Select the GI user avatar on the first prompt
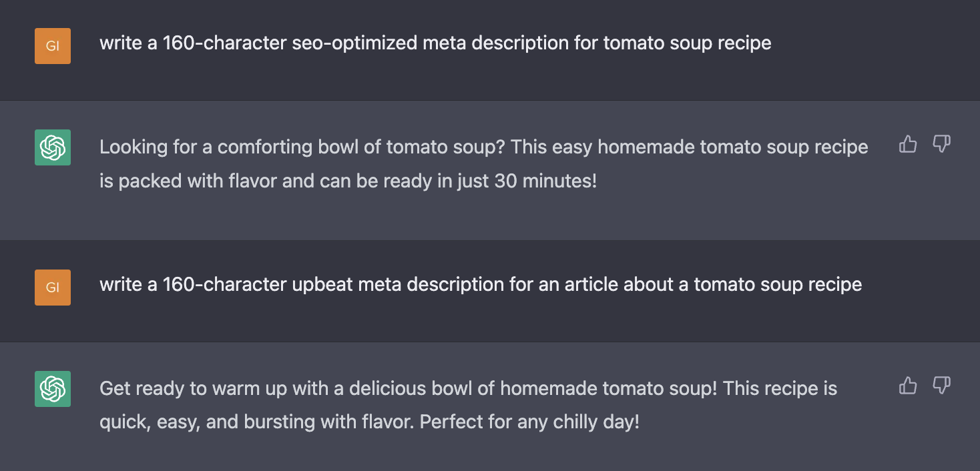The width and height of the screenshot is (980, 471). point(52,45)
